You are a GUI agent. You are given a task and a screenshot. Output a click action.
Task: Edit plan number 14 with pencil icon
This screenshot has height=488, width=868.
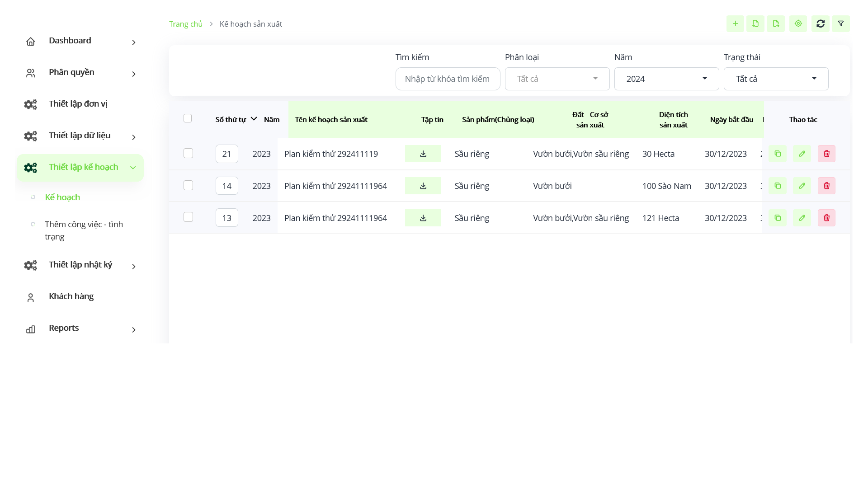[802, 186]
